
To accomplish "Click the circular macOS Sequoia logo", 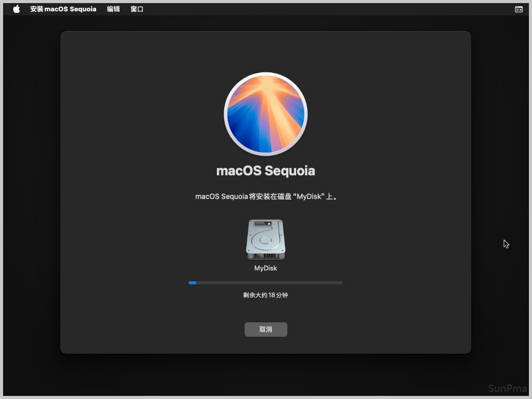I will pyautogui.click(x=266, y=114).
